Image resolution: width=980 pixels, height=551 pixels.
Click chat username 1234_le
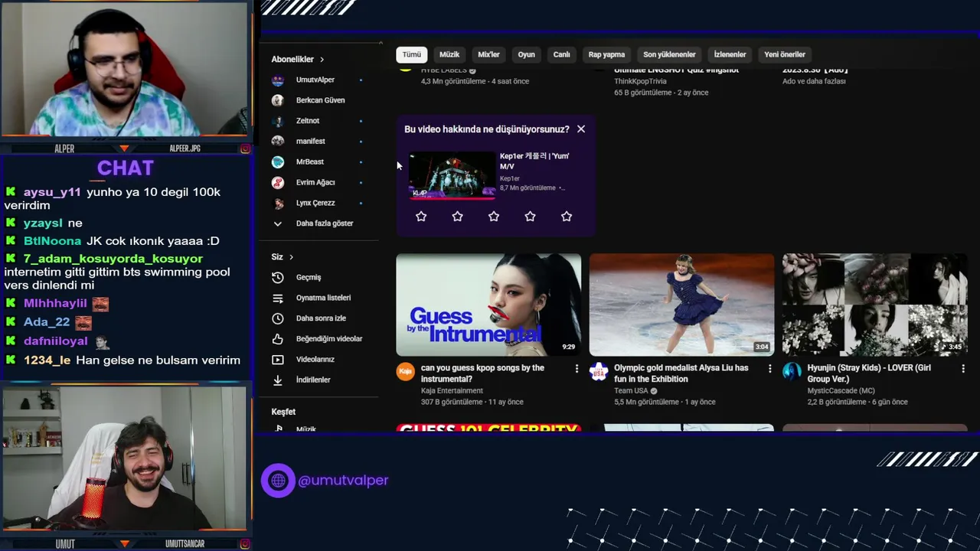tap(47, 360)
